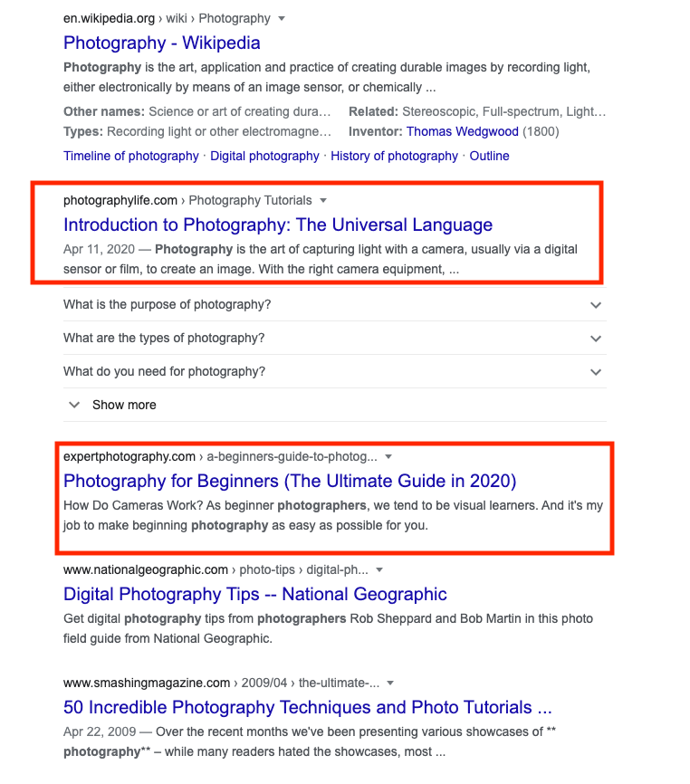This screenshot has height=784, width=690.
Task: Expand 'What are the types of photography?'
Action: click(334, 338)
